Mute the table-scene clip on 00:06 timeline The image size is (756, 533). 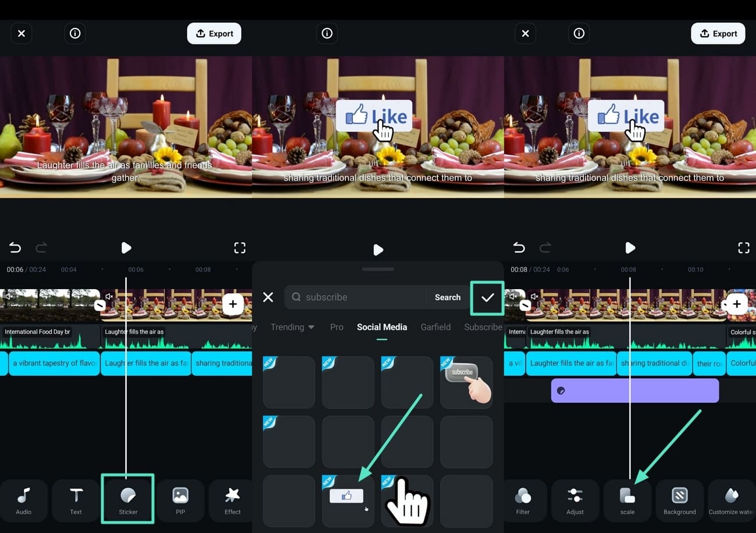109,297
